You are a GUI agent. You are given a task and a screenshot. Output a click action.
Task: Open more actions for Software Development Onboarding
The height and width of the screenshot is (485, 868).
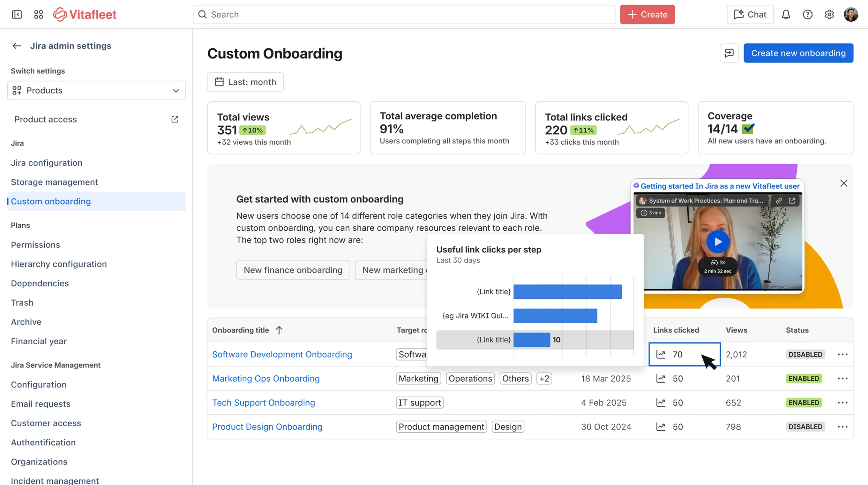pyautogui.click(x=842, y=354)
